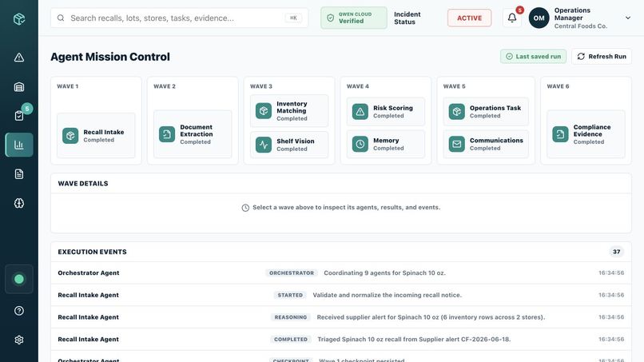Open the Communications agent card
644x362 pixels.
(486, 144)
